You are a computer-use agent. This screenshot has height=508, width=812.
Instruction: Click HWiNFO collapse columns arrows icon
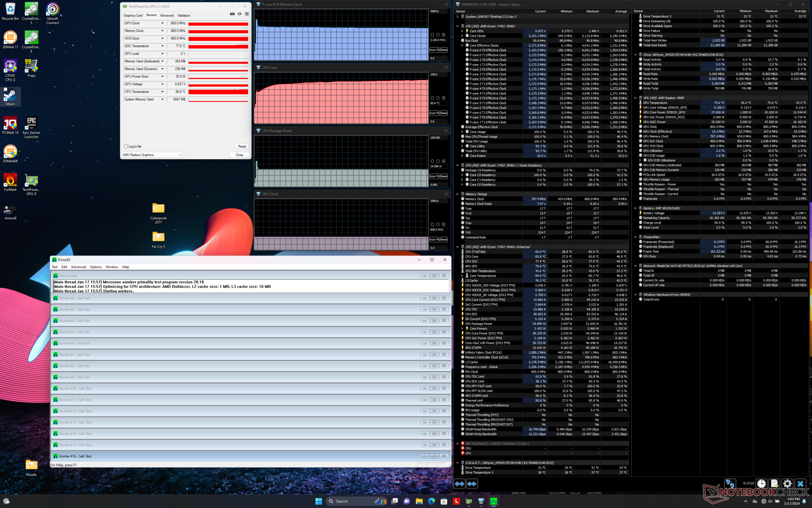click(472, 483)
